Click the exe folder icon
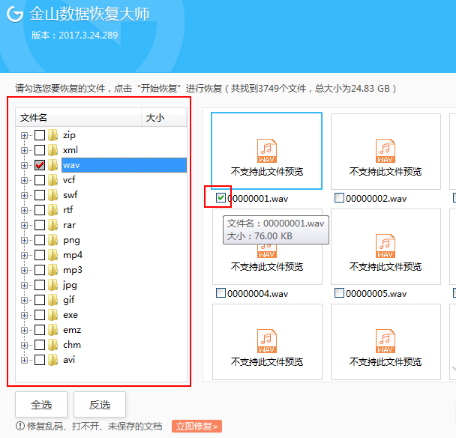 (53, 315)
